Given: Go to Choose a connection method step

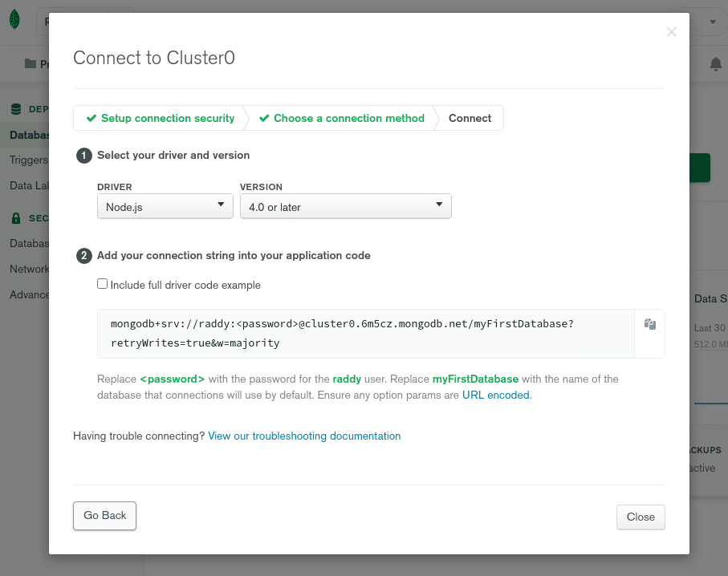Looking at the screenshot, I should (342, 119).
